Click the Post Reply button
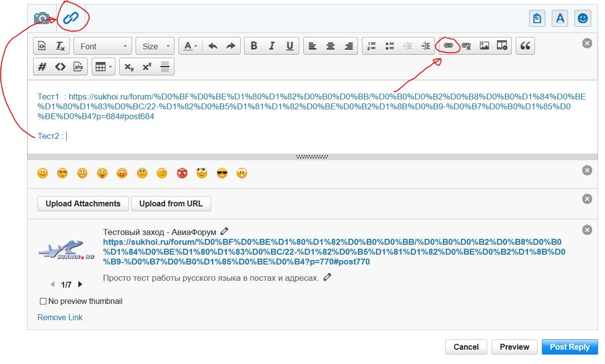Viewport: 605px width, 364px height. point(569,347)
